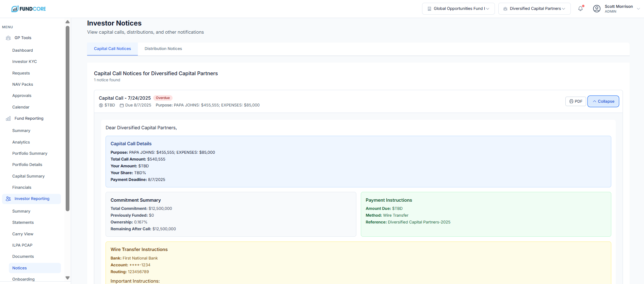Click the Overdue status badge
Image resolution: width=644 pixels, height=284 pixels.
163,98
